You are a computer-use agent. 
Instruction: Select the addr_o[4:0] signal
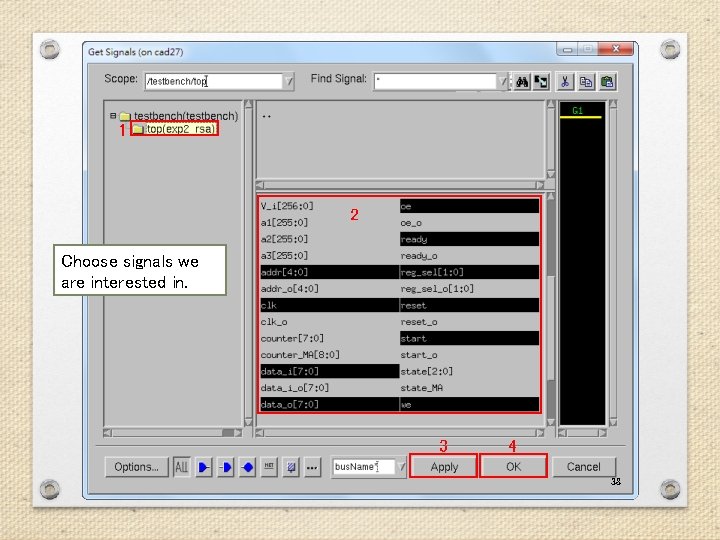coord(330,289)
